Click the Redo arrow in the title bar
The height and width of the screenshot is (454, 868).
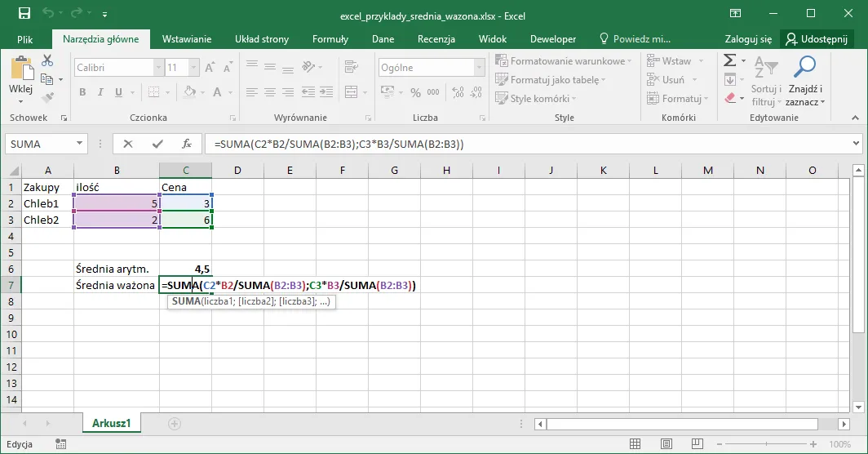pyautogui.click(x=77, y=13)
